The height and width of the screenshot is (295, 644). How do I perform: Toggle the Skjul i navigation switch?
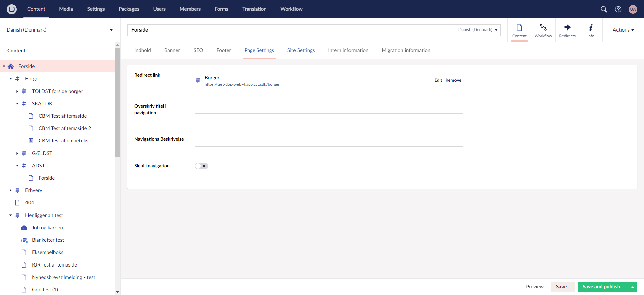201,166
